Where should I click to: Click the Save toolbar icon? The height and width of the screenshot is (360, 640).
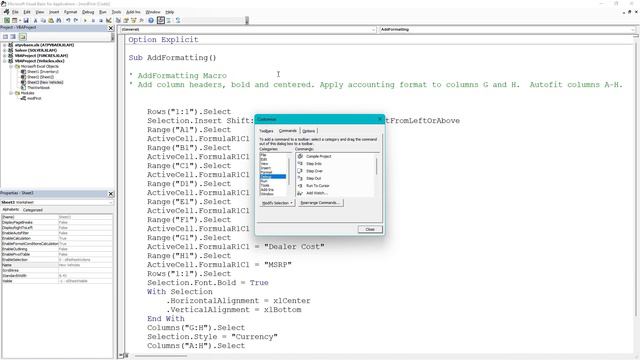(x=26, y=20)
